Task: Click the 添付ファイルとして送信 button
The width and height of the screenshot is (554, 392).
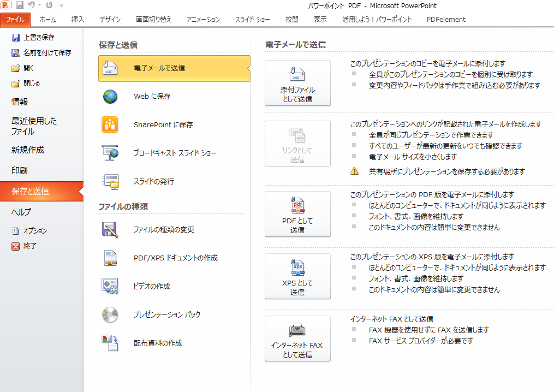Action: point(297,83)
